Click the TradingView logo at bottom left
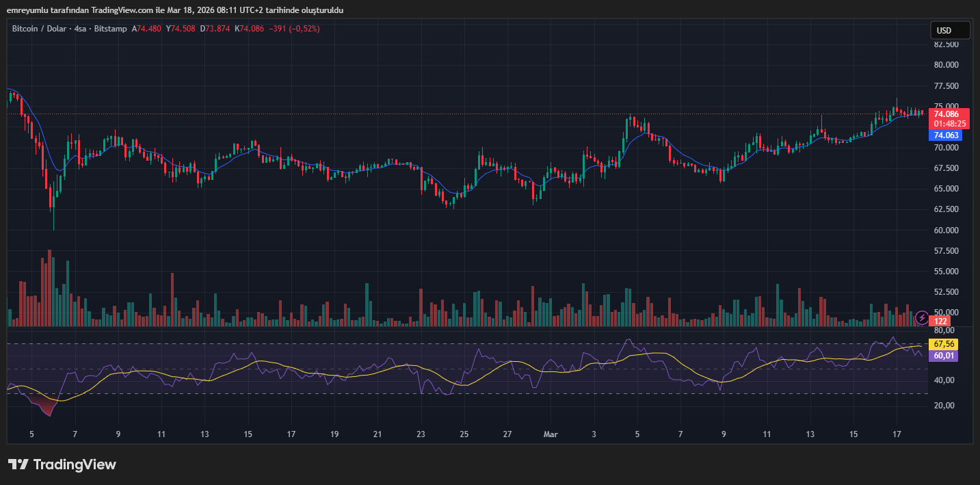This screenshot has width=980, height=485. pyautogui.click(x=62, y=464)
